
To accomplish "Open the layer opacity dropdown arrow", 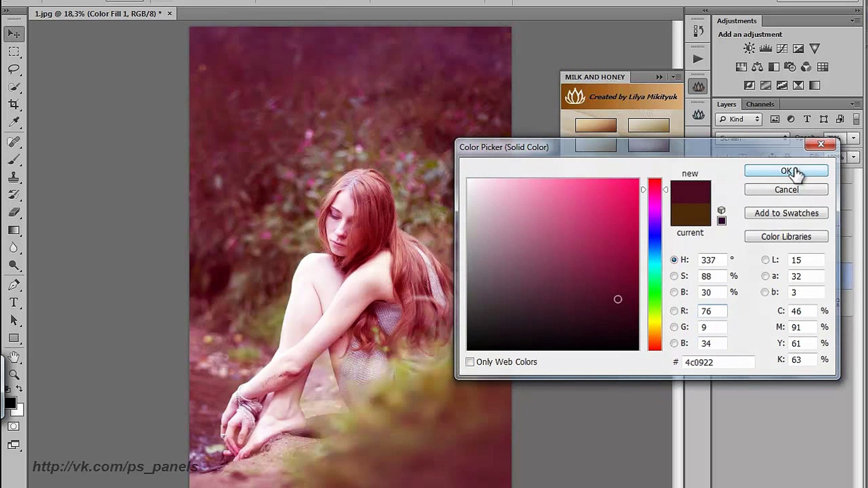I will [854, 138].
